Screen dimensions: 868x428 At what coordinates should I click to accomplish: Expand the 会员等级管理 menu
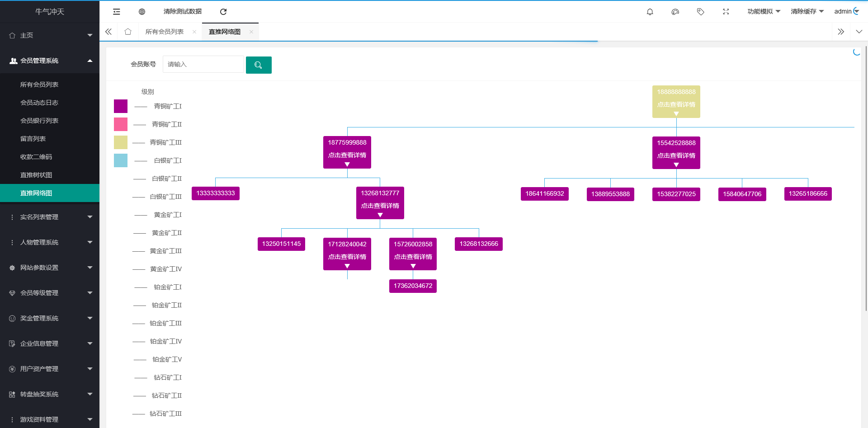point(50,293)
